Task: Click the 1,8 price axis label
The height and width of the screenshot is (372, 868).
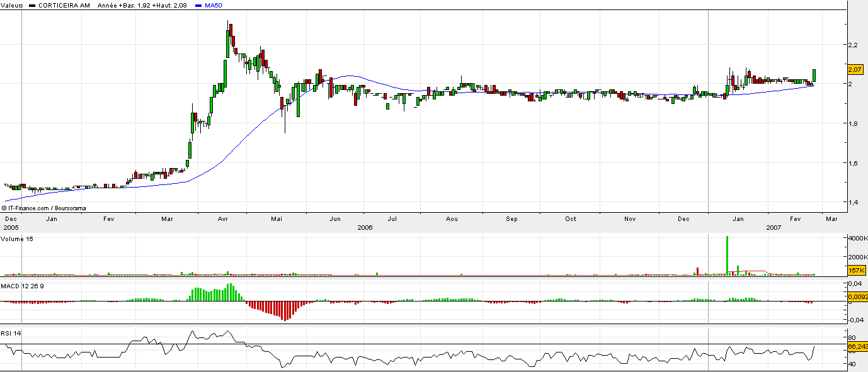Action: tap(854, 124)
